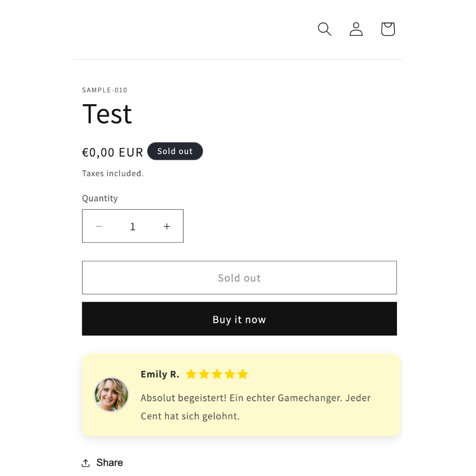Viewport: 476px width, 476px height.
Task: Click the Sold out badge beside price
Action: (175, 151)
